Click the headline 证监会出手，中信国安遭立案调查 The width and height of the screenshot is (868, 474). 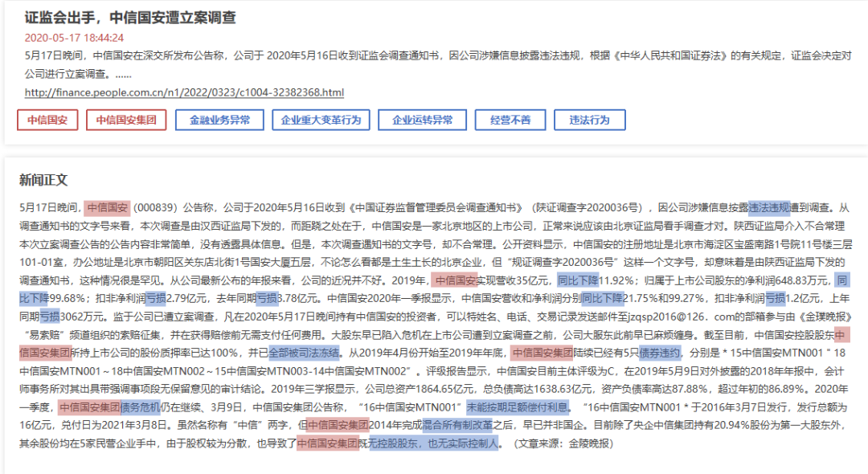click(x=130, y=17)
